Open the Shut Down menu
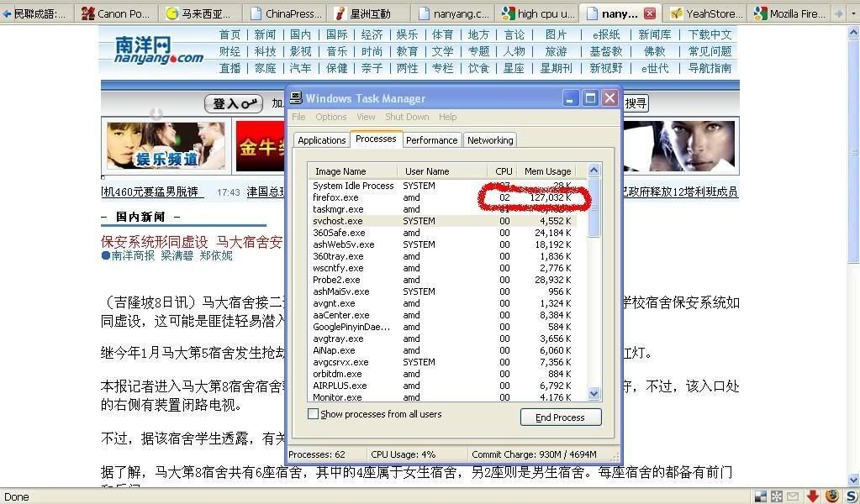860x504 pixels. tap(407, 117)
